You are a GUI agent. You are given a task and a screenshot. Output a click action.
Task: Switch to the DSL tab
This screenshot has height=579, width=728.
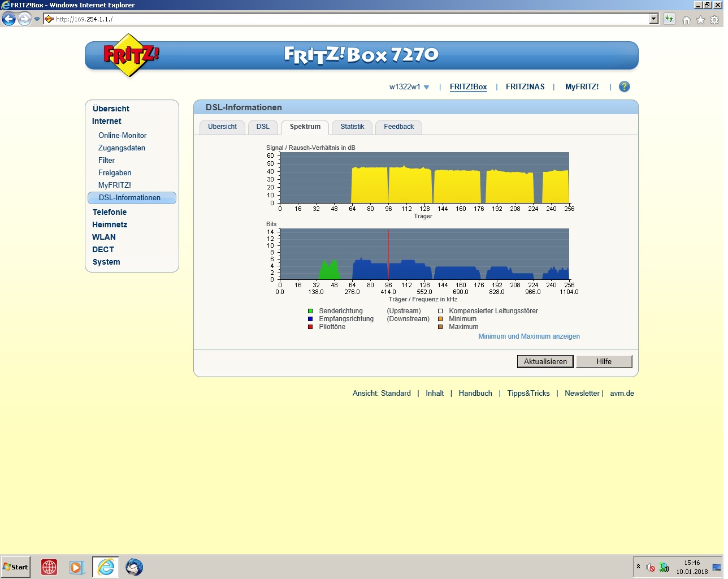point(263,127)
